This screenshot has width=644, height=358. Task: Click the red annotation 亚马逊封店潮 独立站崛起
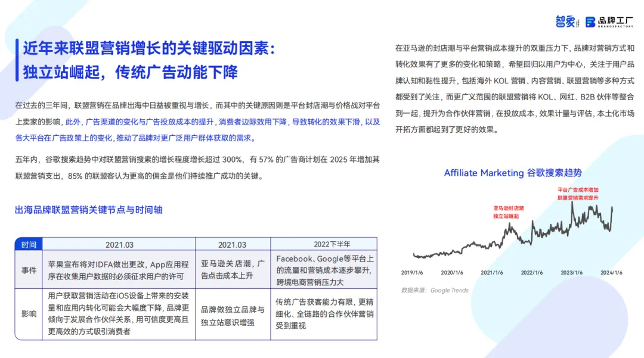pyautogui.click(x=508, y=212)
